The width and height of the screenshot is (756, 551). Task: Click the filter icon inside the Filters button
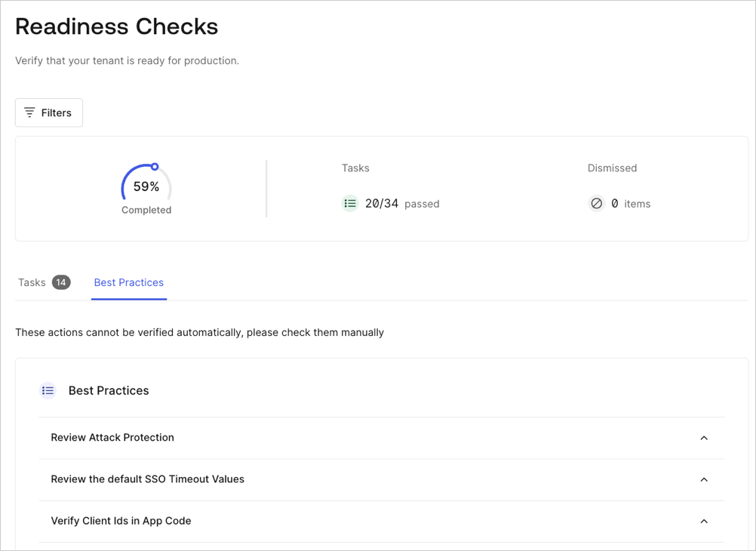pyautogui.click(x=30, y=112)
